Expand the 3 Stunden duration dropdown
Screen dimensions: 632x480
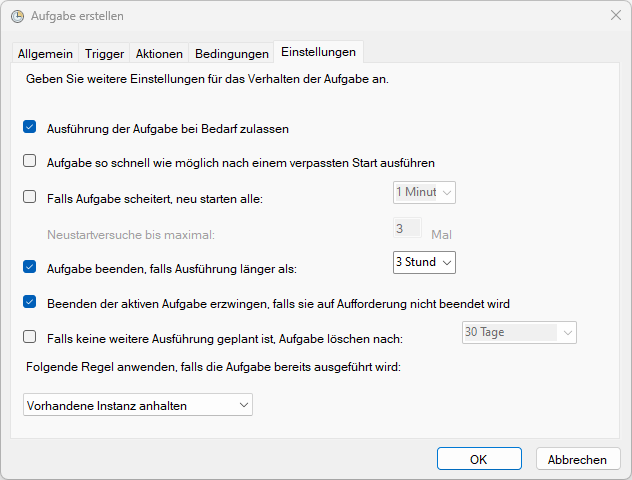(x=424, y=262)
